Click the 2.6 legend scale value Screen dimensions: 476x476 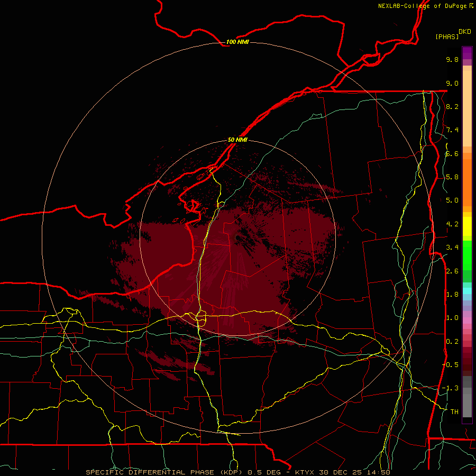click(452, 271)
